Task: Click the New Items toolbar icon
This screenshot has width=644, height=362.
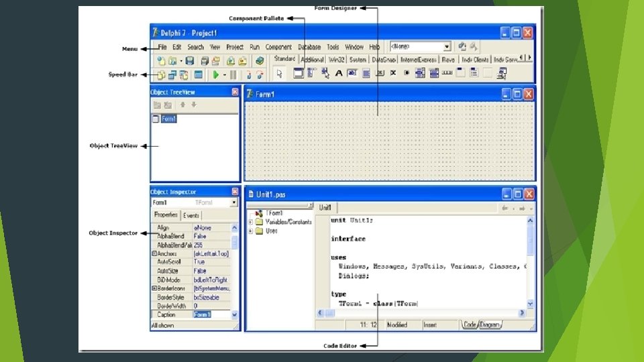Action: pos(161,61)
